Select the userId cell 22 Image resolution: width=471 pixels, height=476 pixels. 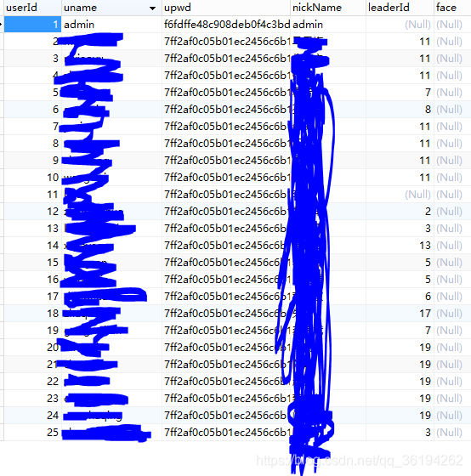(32, 382)
